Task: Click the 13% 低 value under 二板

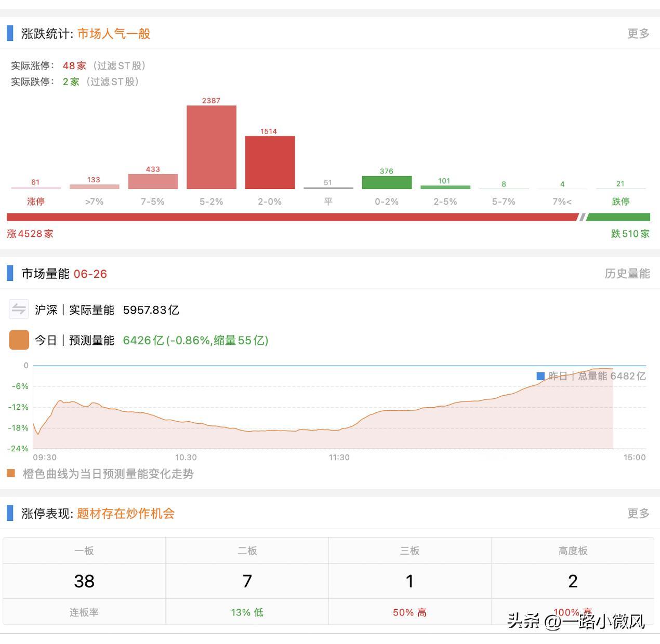Action: (x=247, y=612)
